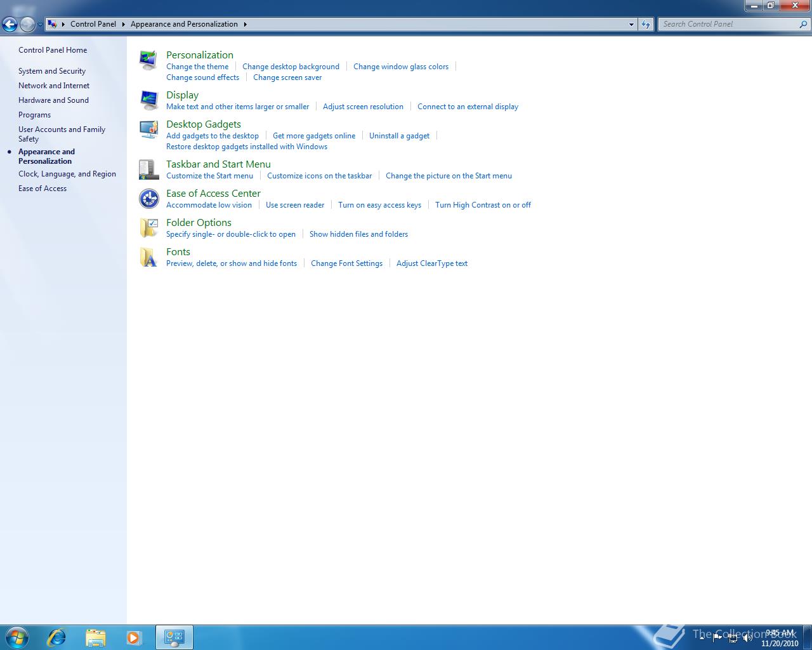This screenshot has height=650, width=812.
Task: Click the network tray icon
Action: 733,638
